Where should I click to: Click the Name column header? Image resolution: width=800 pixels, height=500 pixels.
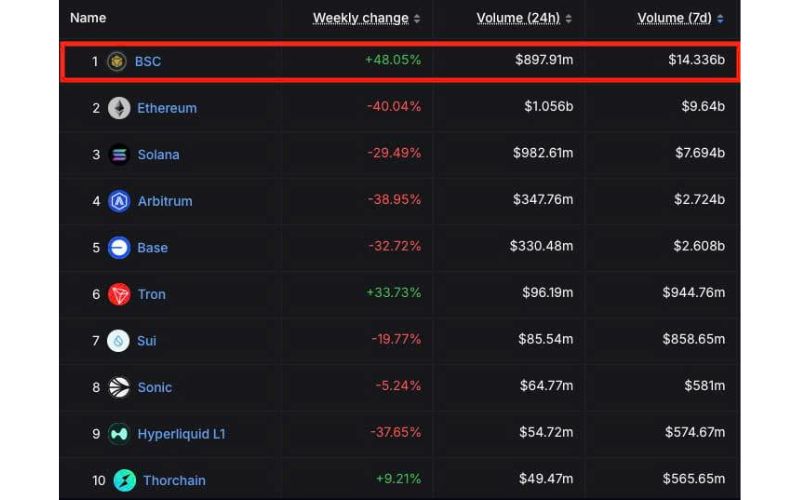(x=88, y=18)
